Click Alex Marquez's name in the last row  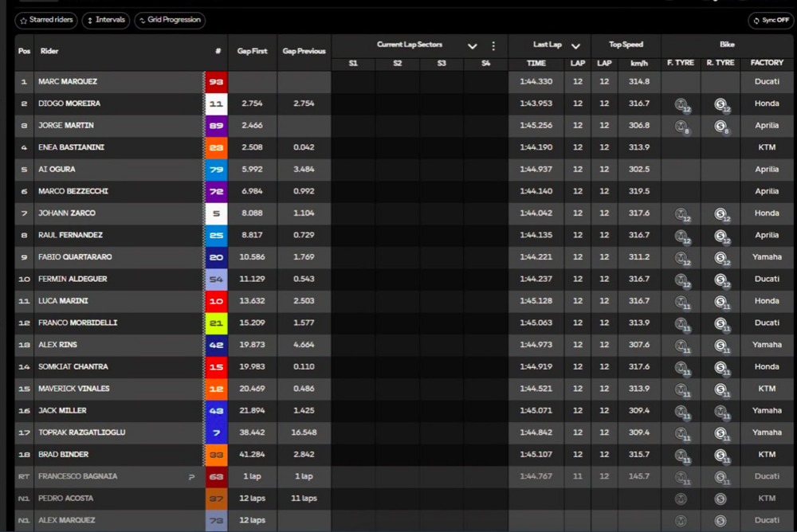pyautogui.click(x=67, y=520)
